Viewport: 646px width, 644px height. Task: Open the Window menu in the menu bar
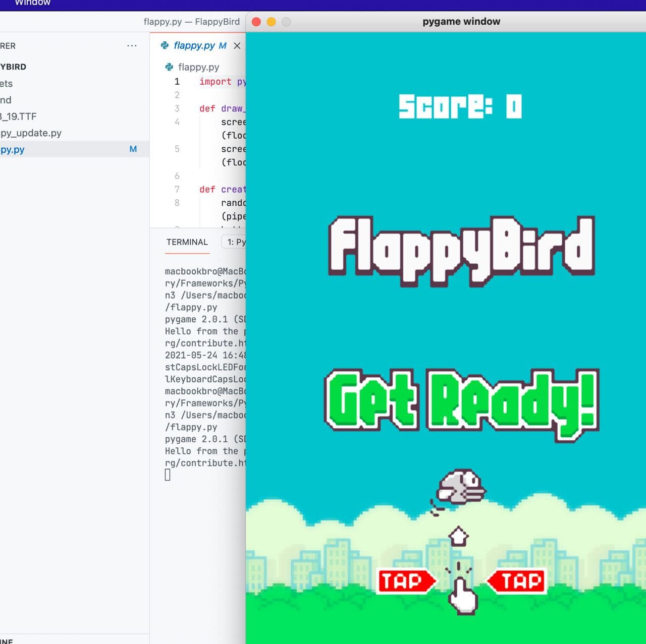pos(32,3)
